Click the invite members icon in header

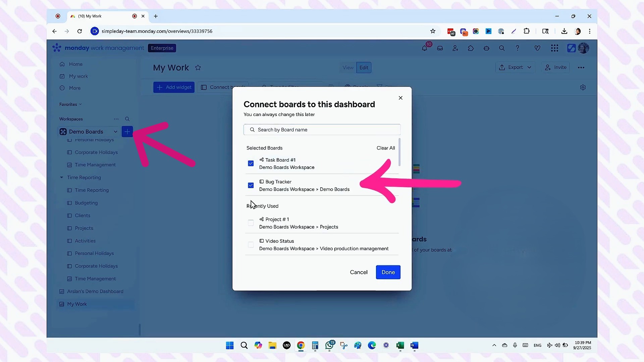pos(455,48)
